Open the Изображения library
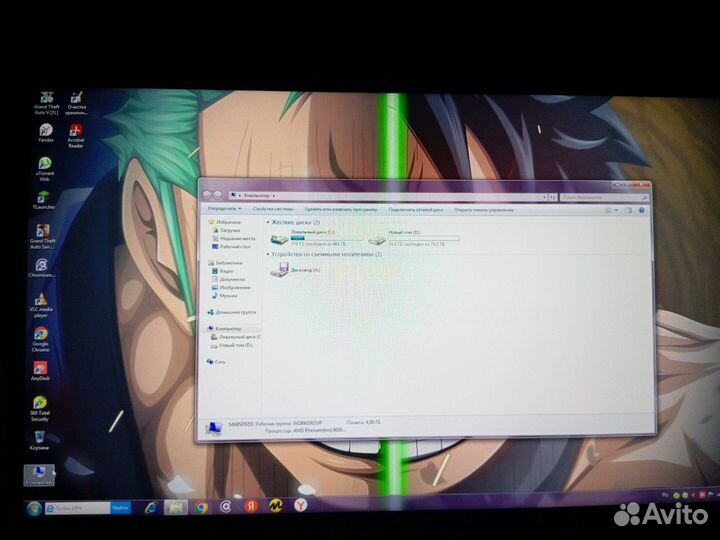Viewport: 720px width, 540px height. (231, 287)
